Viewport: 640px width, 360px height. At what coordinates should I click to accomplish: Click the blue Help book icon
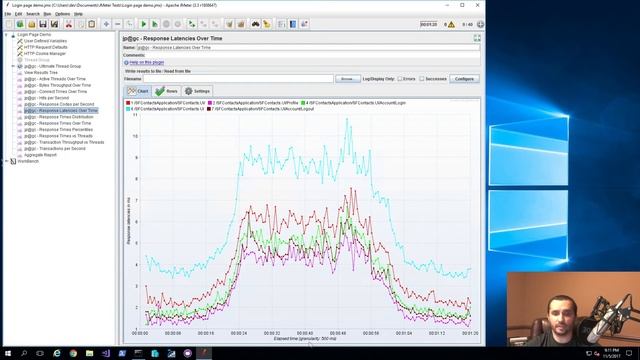point(293,24)
